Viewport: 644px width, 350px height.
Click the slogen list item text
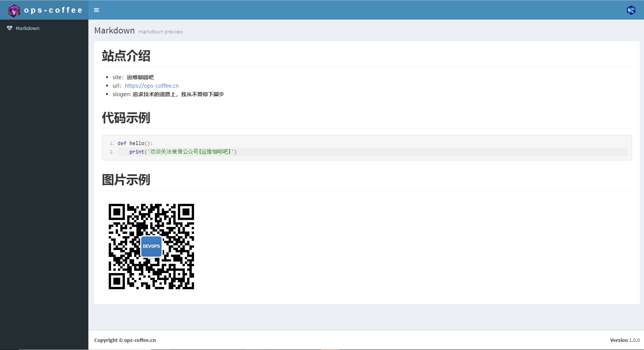click(168, 94)
